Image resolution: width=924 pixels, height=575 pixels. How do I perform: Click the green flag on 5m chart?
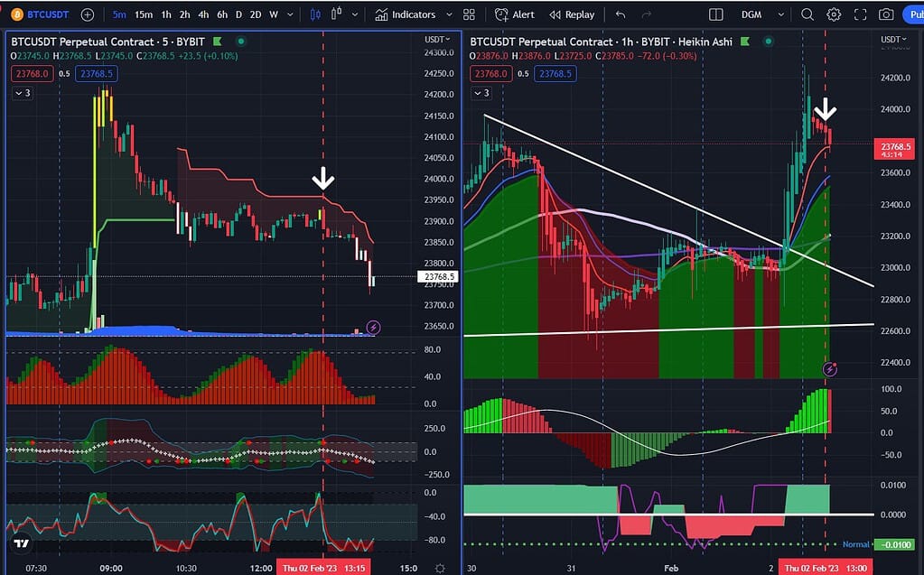pyautogui.click(x=218, y=42)
